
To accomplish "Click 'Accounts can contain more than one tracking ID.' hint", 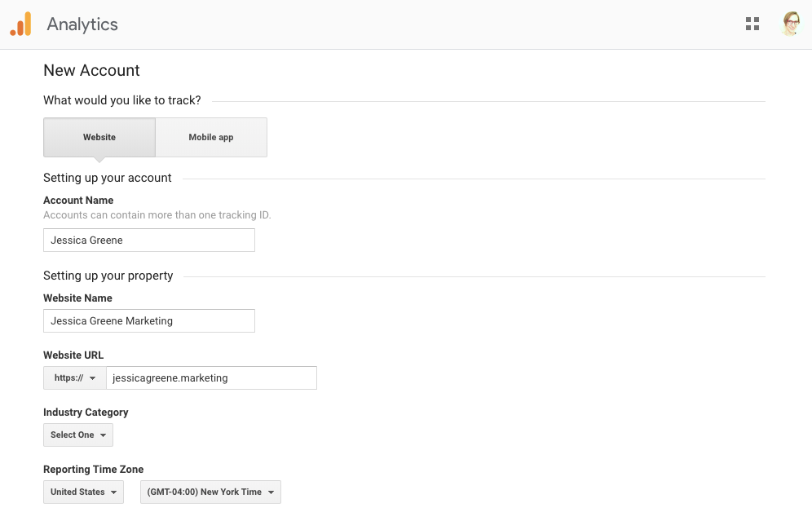I will point(157,215).
